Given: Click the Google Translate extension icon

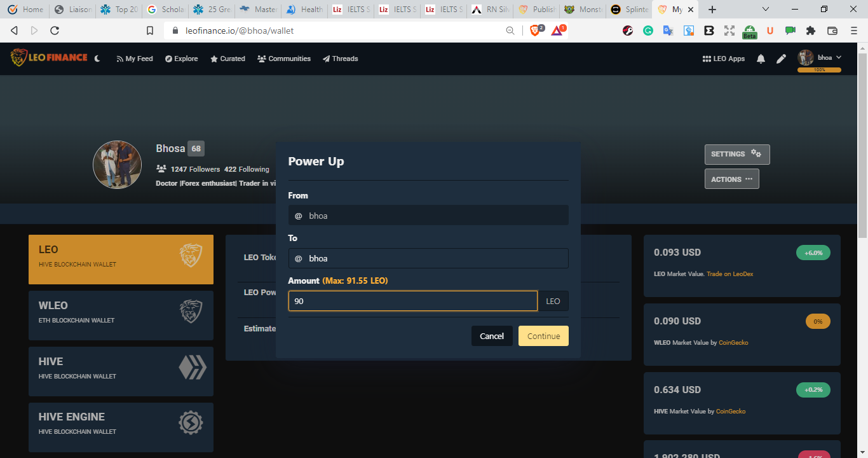Looking at the screenshot, I should [668, 30].
